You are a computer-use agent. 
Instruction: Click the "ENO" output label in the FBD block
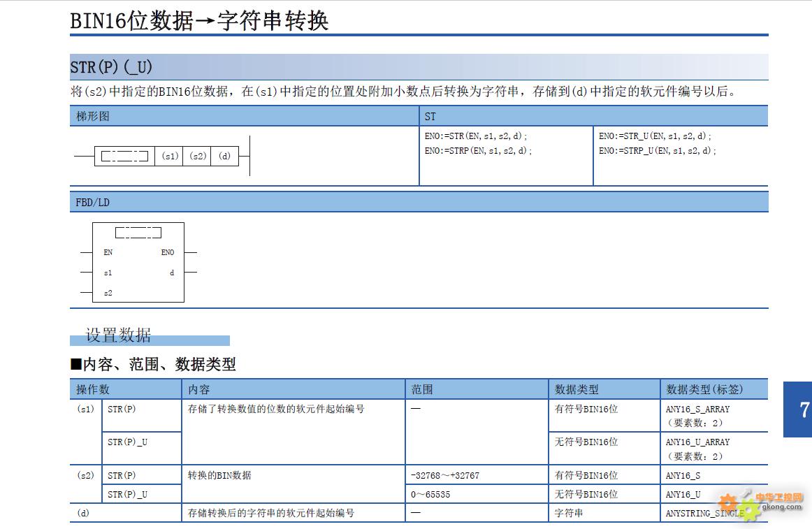(x=167, y=252)
